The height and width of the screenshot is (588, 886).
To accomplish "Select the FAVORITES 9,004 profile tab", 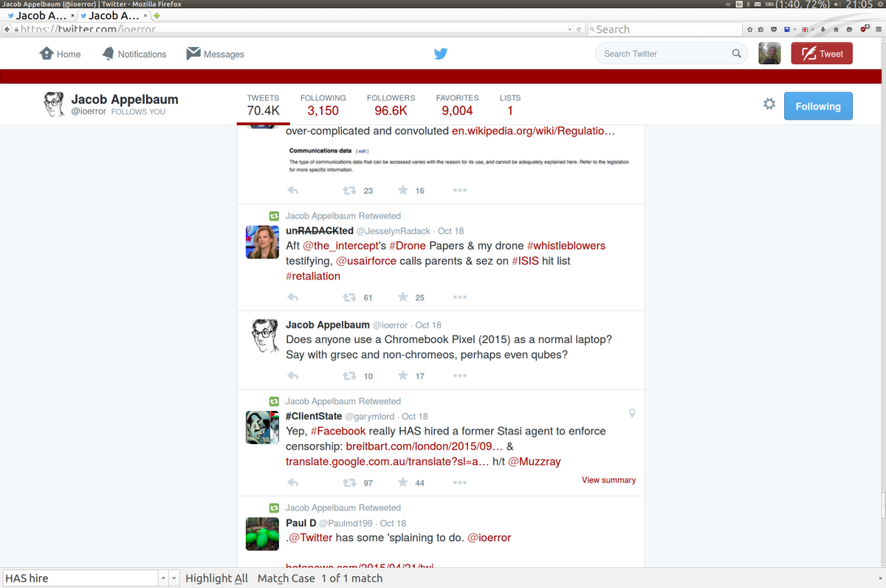I will (457, 105).
